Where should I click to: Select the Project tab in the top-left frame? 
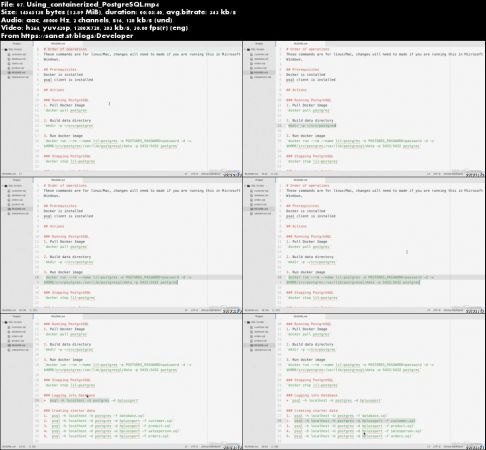(17, 44)
